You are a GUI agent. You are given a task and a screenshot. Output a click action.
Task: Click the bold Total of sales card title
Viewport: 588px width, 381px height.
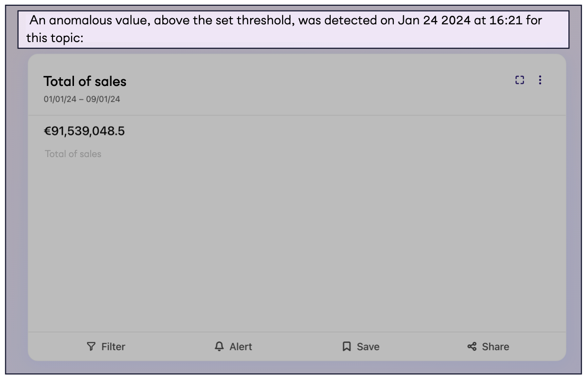click(85, 82)
